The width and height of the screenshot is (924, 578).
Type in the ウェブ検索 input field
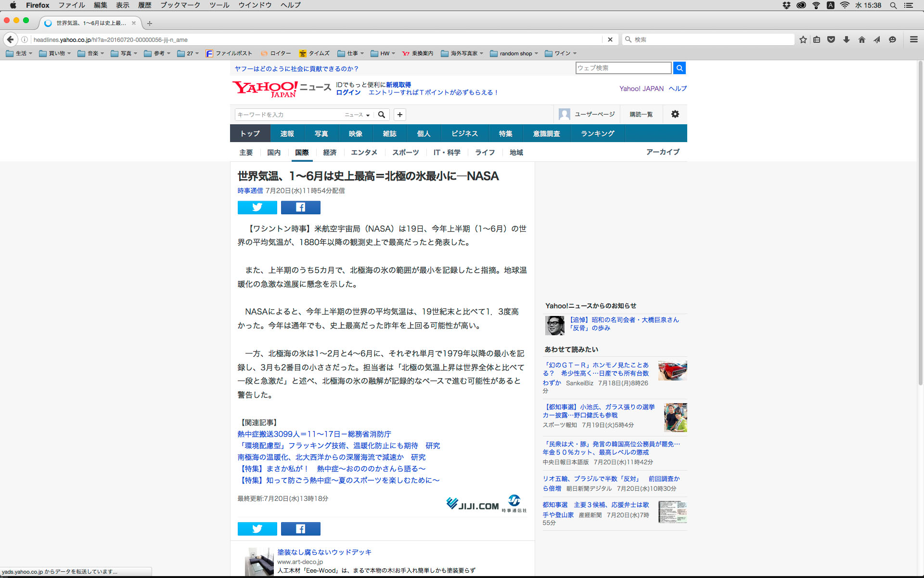click(623, 68)
